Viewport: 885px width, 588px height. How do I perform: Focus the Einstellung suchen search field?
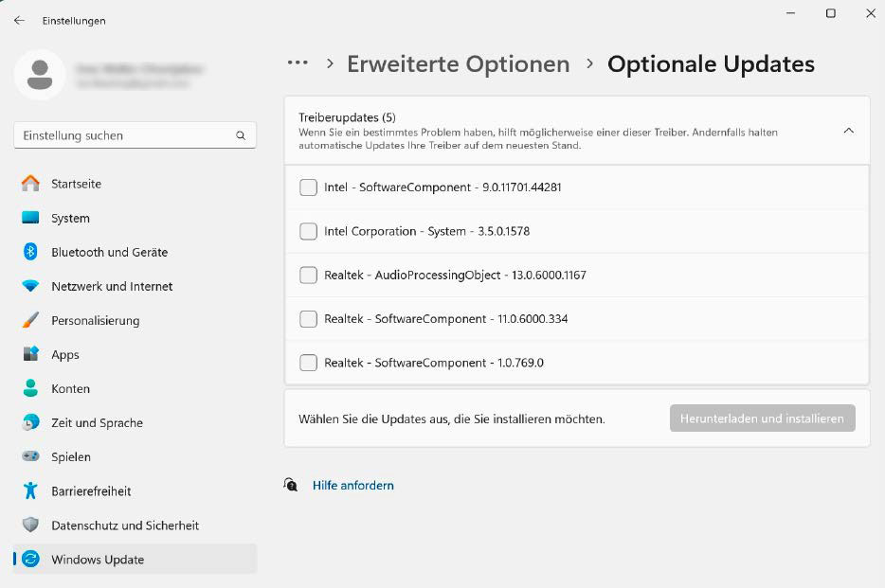[123, 135]
